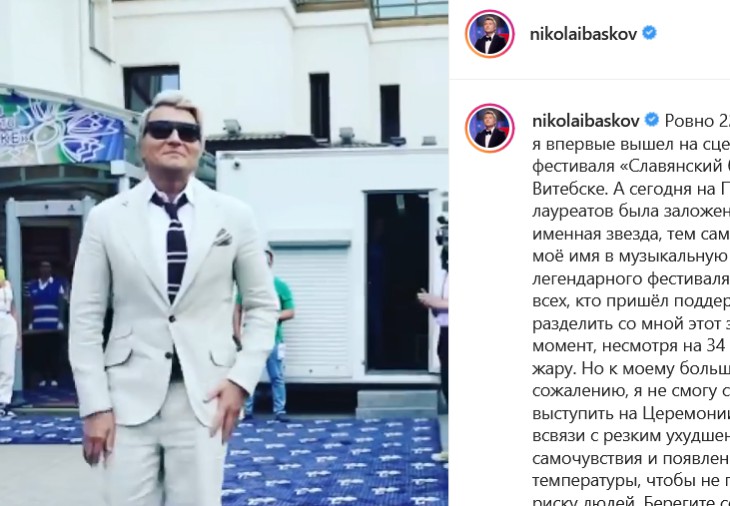Screen dimensions: 730x506
Task: Click the sunglasses on the man's face
Action: point(172,131)
